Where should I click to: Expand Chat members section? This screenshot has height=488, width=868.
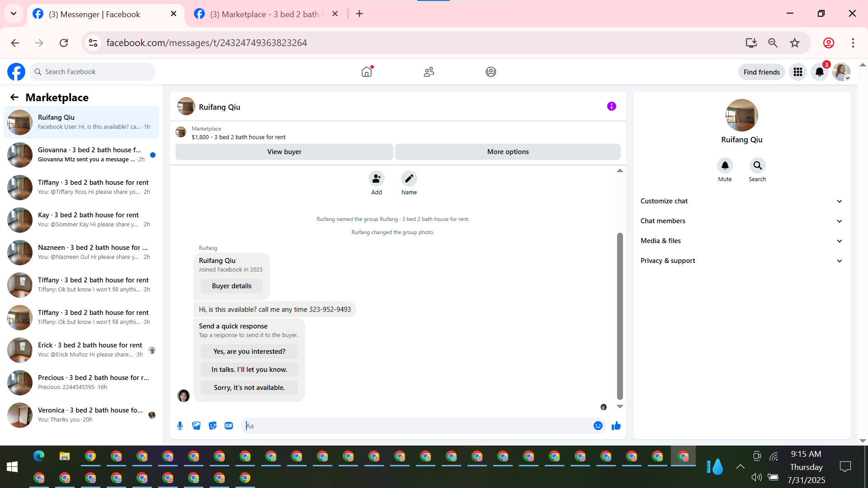[741, 221]
